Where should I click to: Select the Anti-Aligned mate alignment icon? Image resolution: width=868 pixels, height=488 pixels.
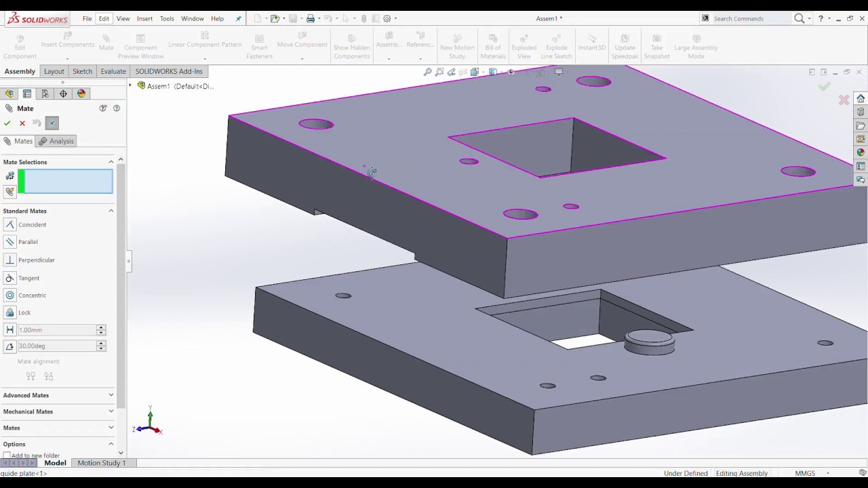tap(48, 375)
